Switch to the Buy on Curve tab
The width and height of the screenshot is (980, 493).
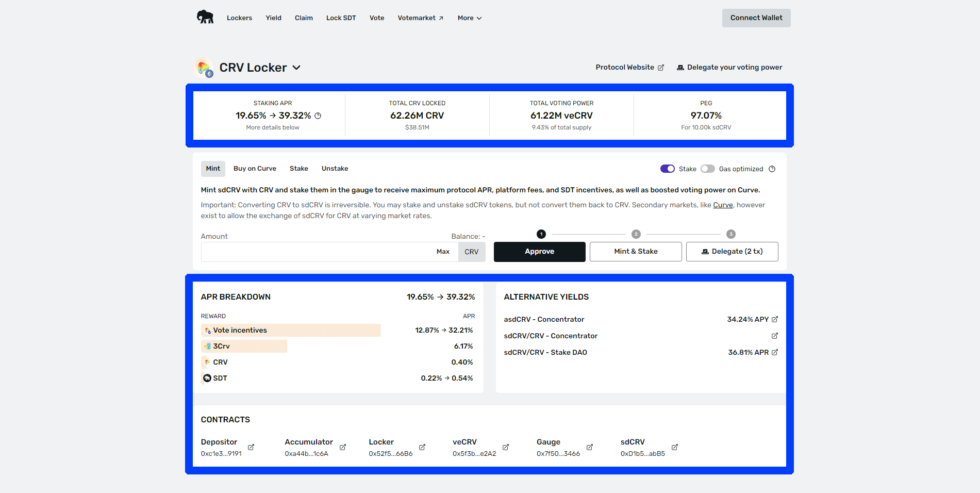(x=255, y=169)
